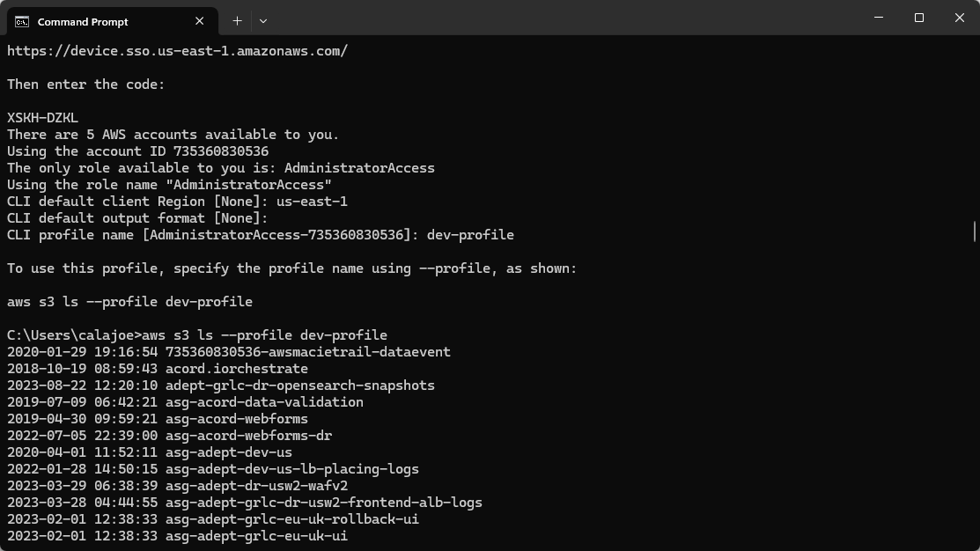Close the terminal window
Viewport: 980px width, 551px height.
[960, 18]
